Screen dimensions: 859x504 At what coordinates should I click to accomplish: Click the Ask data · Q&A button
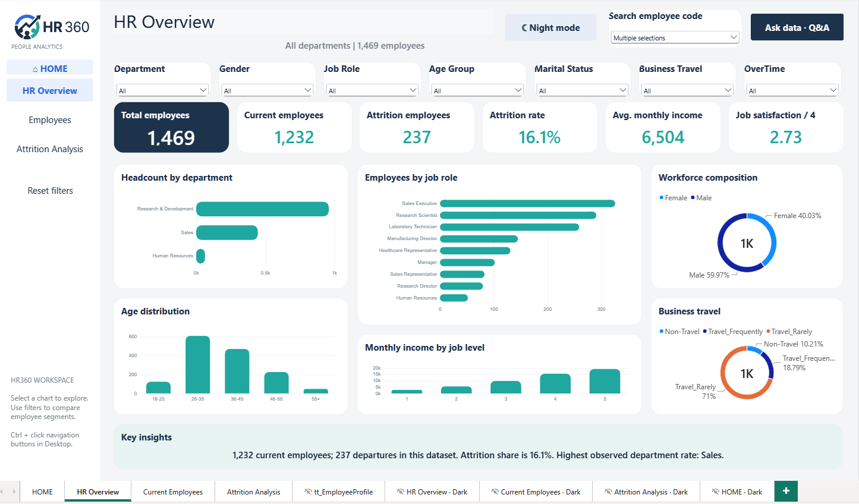click(797, 27)
